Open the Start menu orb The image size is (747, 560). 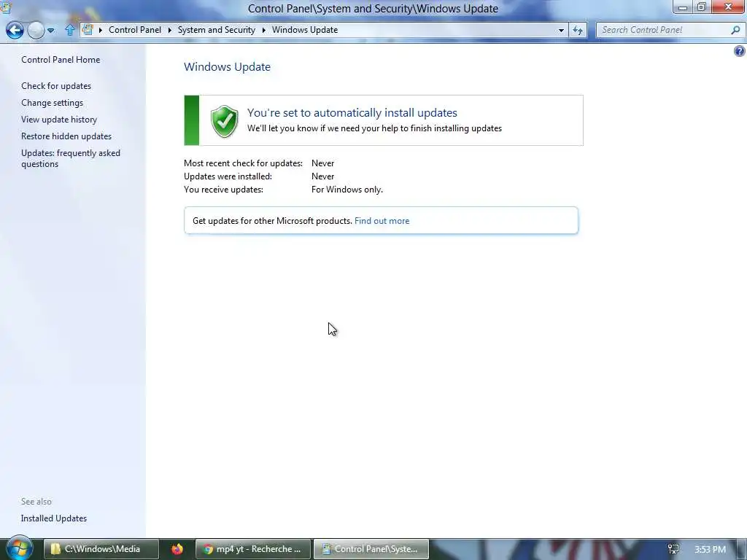tap(18, 548)
